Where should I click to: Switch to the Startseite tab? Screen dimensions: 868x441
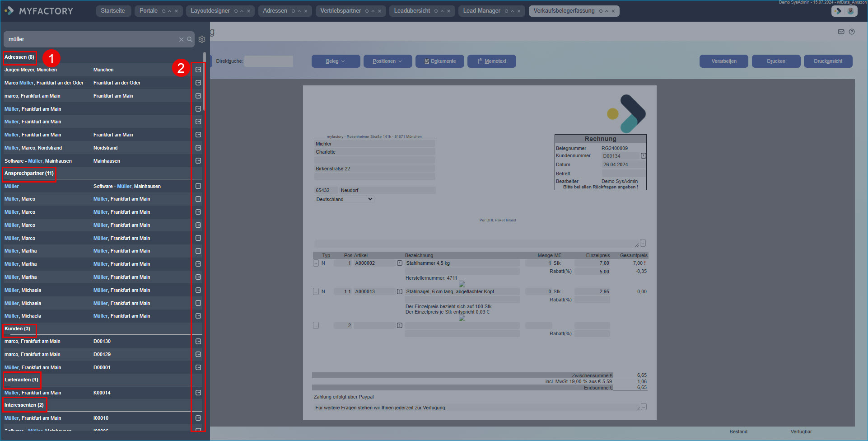(113, 11)
